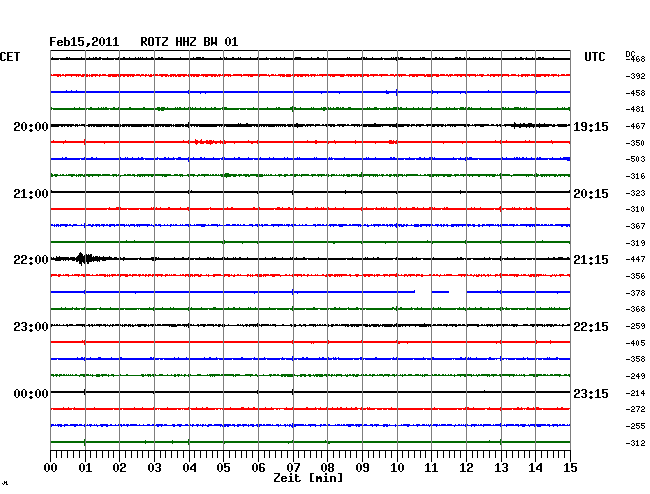Click the UTC timezone label
The image size is (650, 494).
(594, 57)
